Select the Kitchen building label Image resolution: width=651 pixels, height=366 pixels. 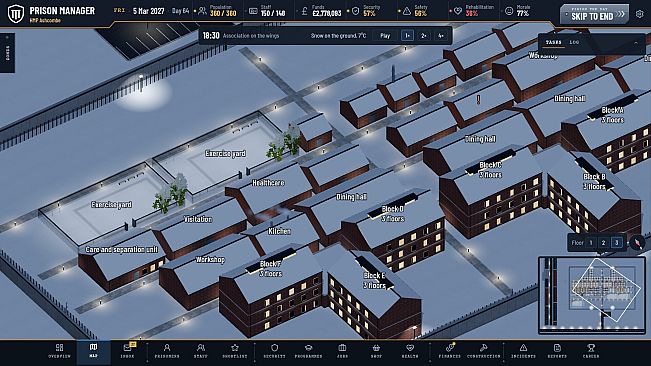pyautogui.click(x=279, y=231)
